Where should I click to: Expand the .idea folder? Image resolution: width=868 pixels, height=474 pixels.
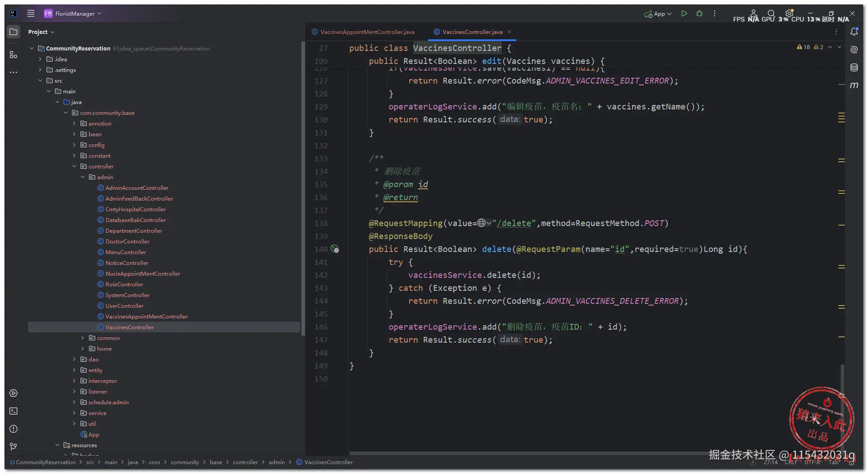40,59
